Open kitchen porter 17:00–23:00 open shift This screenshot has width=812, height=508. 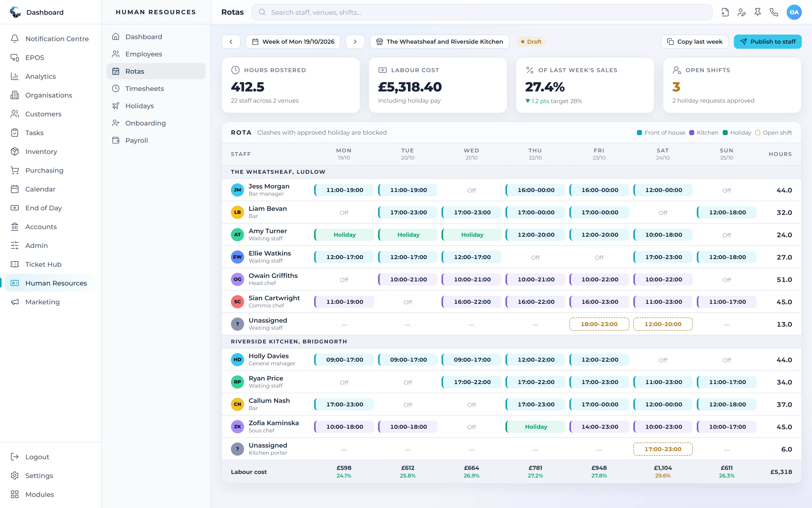[663, 449]
